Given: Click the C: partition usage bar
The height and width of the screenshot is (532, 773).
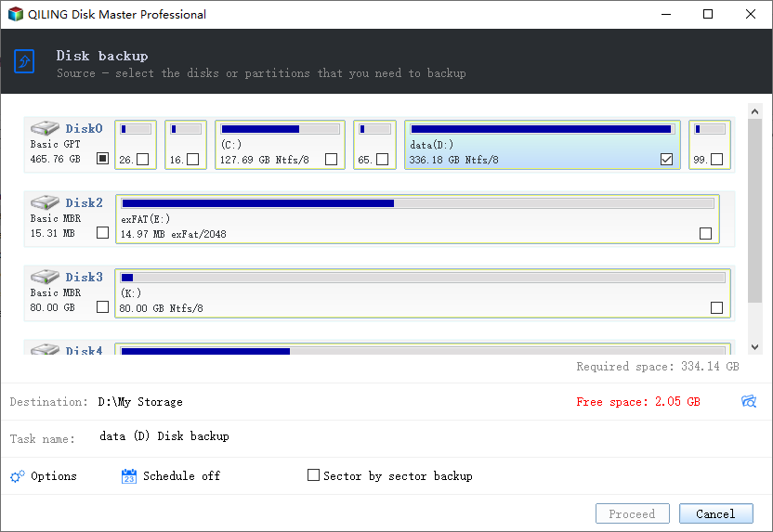Looking at the screenshot, I should point(280,129).
